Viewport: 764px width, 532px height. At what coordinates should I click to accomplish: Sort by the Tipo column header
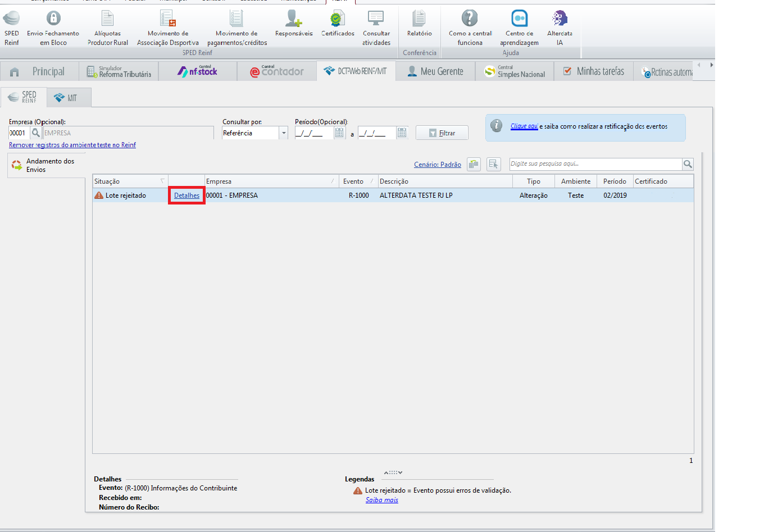[x=534, y=181]
